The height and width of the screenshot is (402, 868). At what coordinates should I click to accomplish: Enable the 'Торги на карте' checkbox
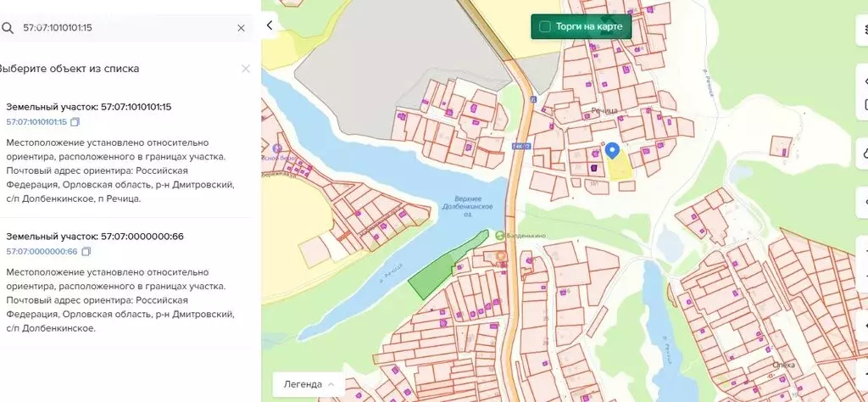tap(545, 26)
